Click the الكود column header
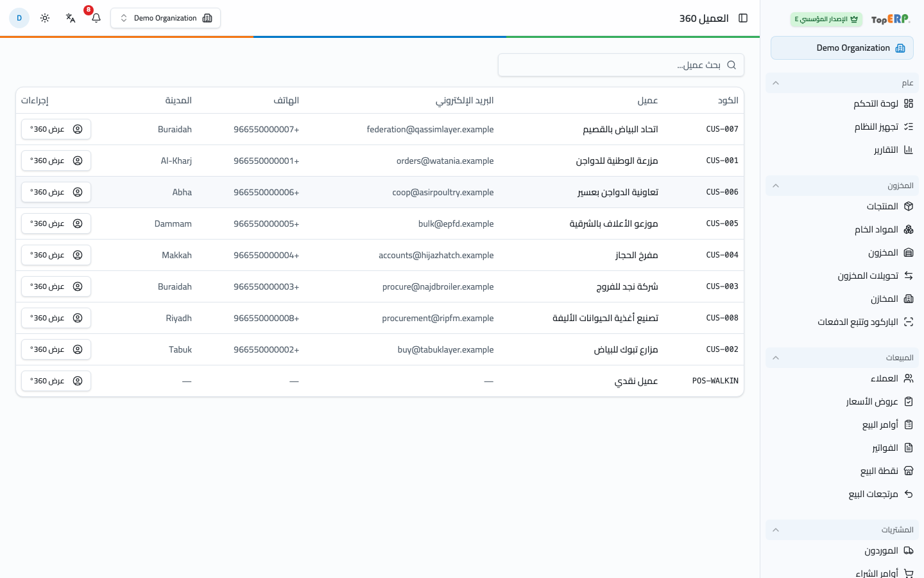This screenshot has height=578, width=924. point(728,100)
